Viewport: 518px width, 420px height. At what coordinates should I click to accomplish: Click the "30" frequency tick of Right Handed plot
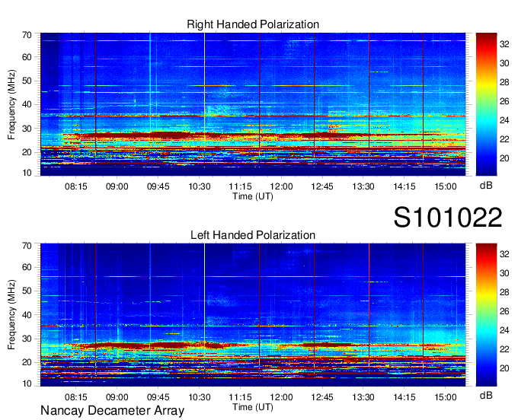tap(27, 129)
